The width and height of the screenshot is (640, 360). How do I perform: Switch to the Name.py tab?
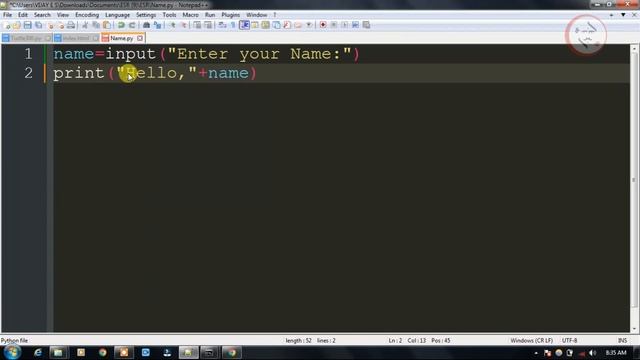[x=121, y=38]
